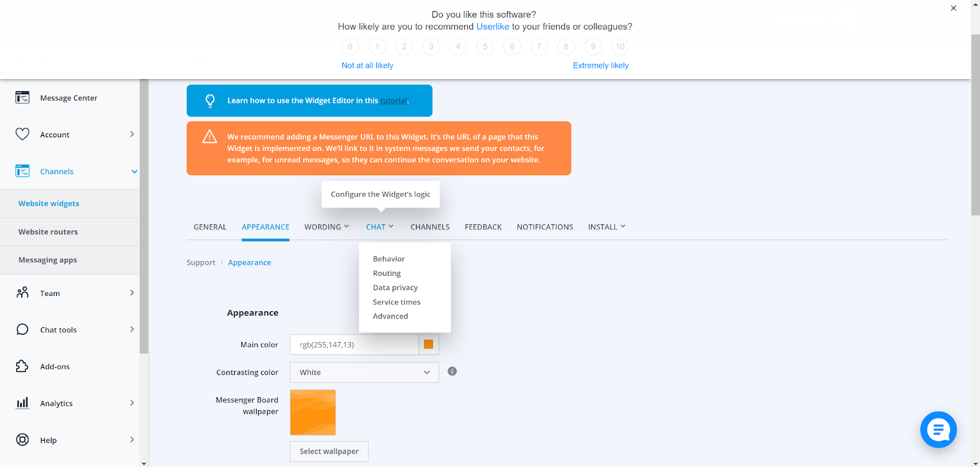Click the info icon beside Contrasting color
The height and width of the screenshot is (467, 980).
[452, 371]
